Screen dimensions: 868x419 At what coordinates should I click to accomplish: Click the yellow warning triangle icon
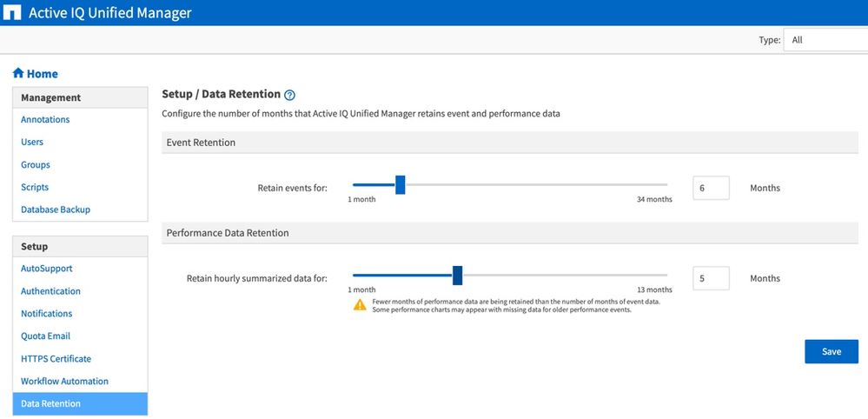[x=360, y=305]
